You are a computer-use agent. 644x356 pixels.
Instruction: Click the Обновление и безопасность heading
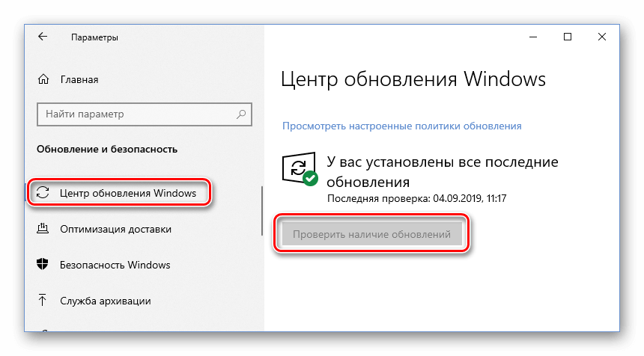tap(107, 149)
